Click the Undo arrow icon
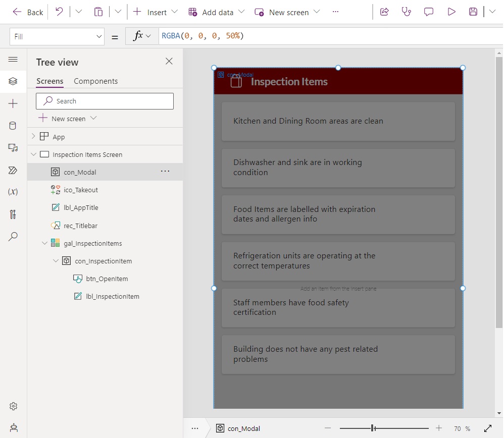The height and width of the screenshot is (438, 504). pyautogui.click(x=59, y=12)
